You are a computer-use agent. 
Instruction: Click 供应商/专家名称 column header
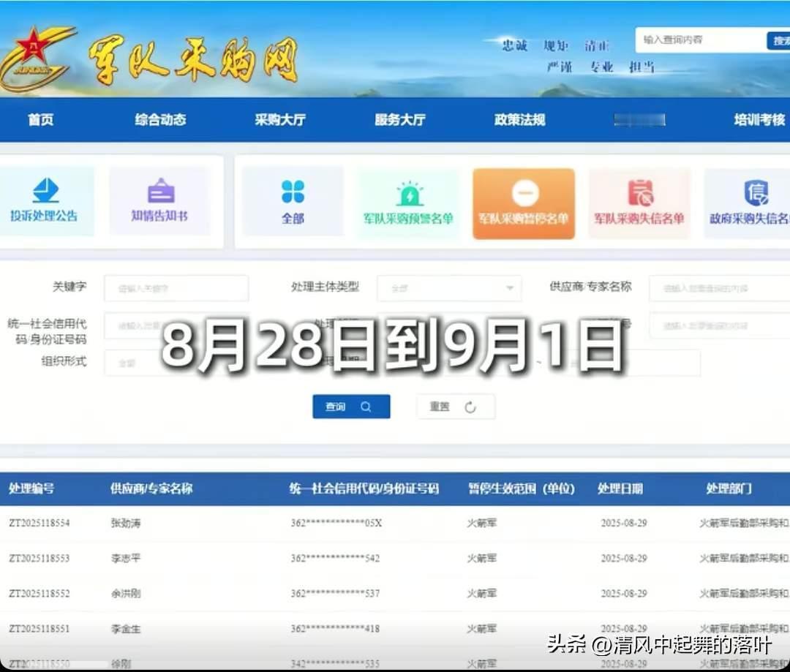[151, 488]
